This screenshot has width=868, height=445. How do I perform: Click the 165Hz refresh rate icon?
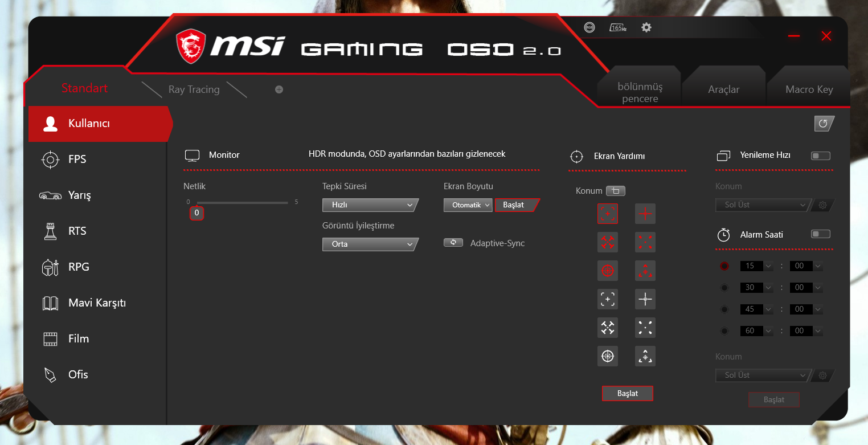pos(618,27)
